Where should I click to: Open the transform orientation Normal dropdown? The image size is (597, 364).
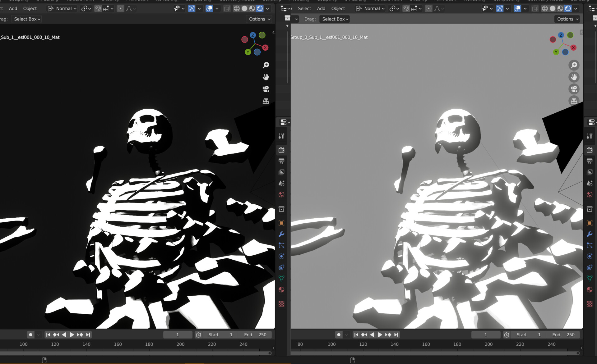[x=62, y=8]
